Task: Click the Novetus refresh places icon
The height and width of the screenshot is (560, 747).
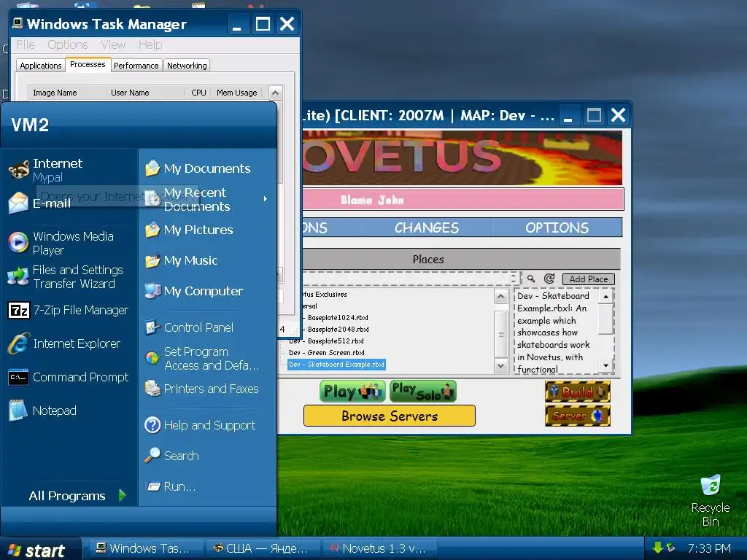Action: tap(549, 279)
